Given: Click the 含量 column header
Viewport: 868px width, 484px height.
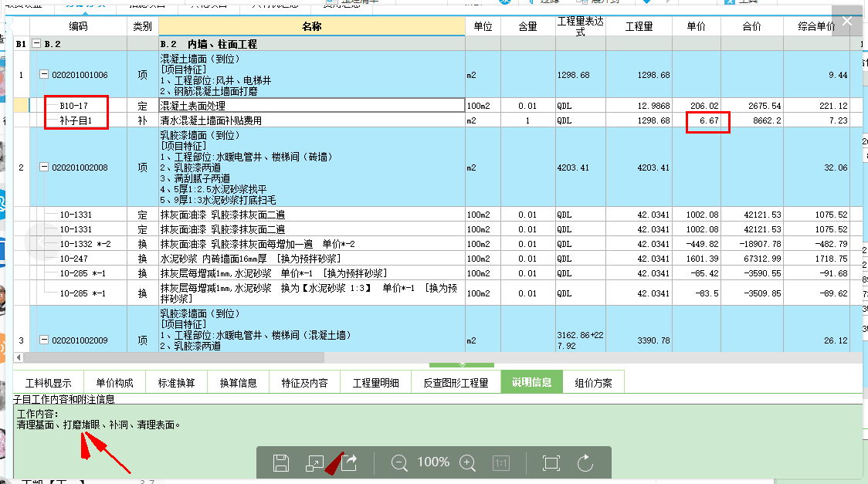Looking at the screenshot, I should [528, 26].
